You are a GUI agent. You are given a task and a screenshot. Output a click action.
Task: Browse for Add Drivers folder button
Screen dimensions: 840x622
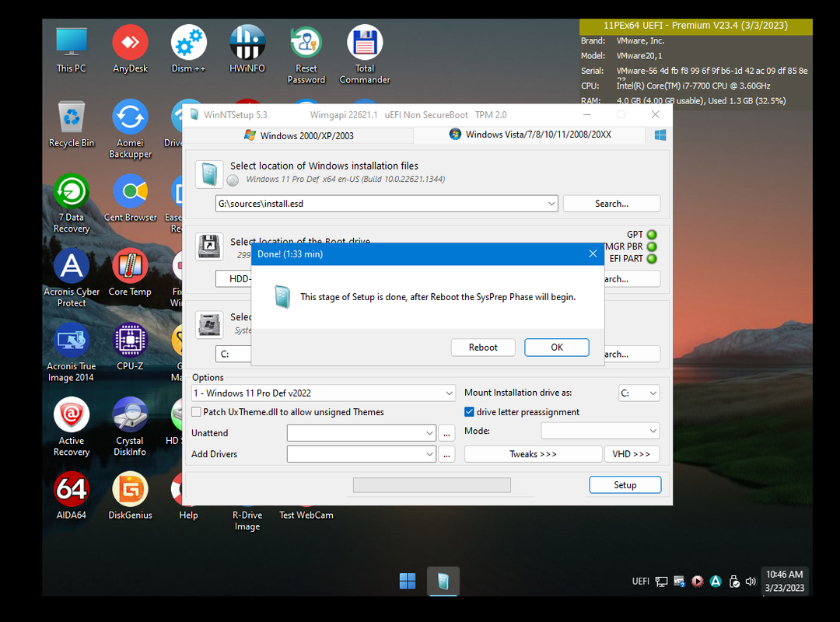[446, 454]
